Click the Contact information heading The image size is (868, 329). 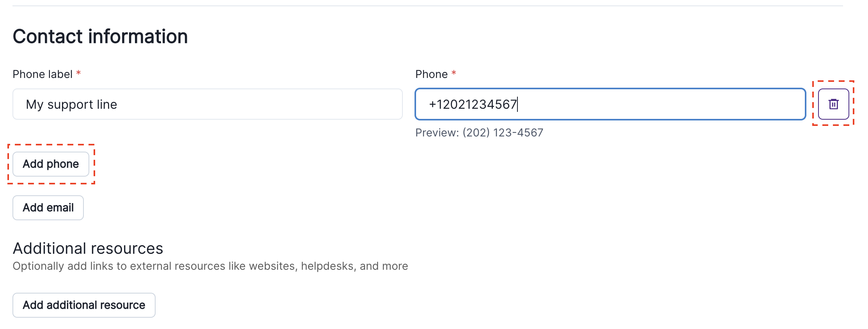click(100, 36)
